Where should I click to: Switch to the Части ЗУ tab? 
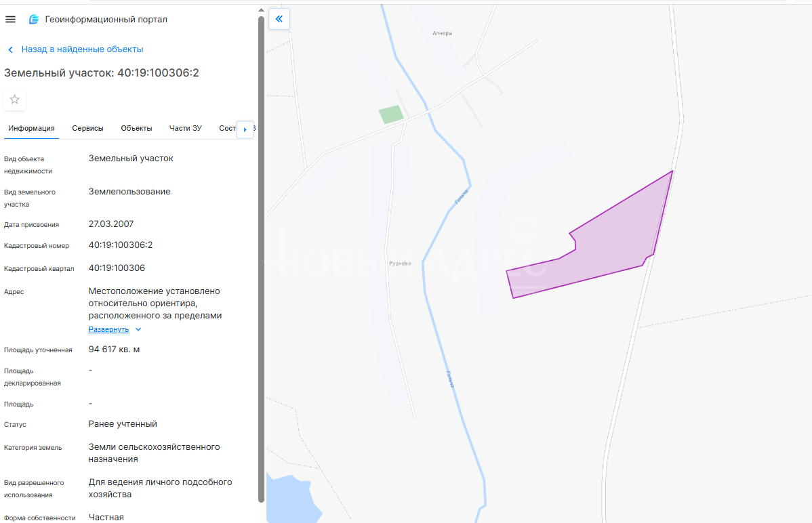[x=186, y=128]
